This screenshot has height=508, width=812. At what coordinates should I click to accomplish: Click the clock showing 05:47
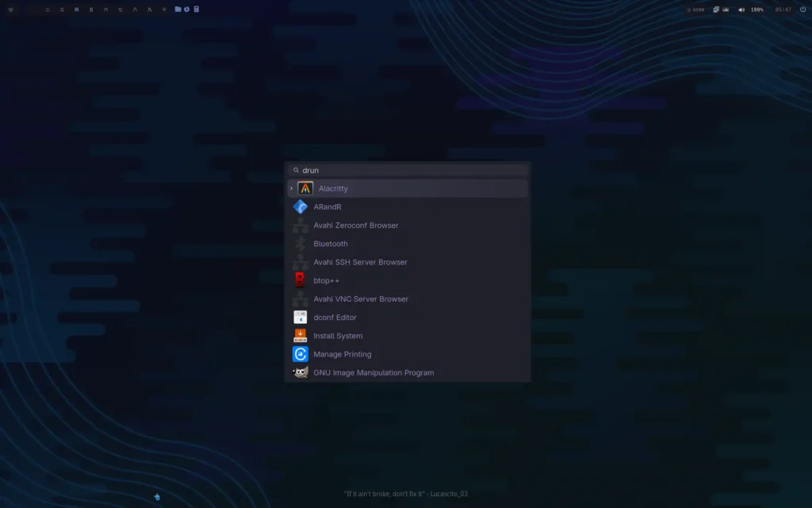click(783, 10)
